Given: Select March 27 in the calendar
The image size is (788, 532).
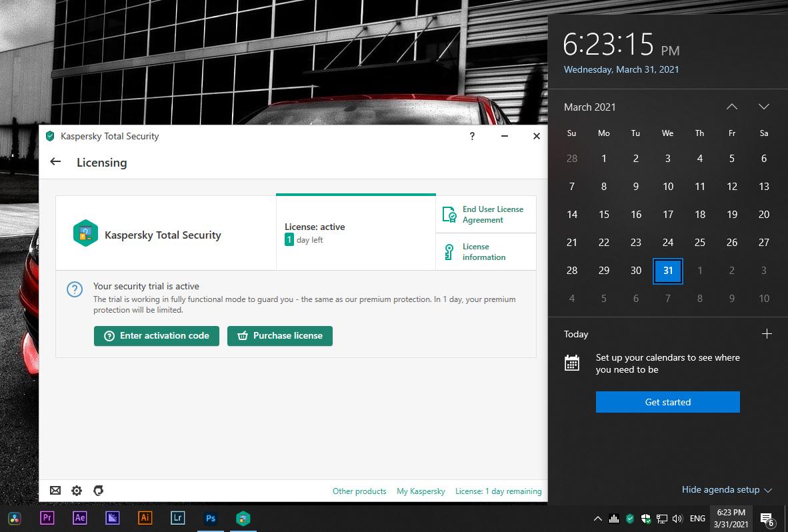Looking at the screenshot, I should [x=764, y=243].
